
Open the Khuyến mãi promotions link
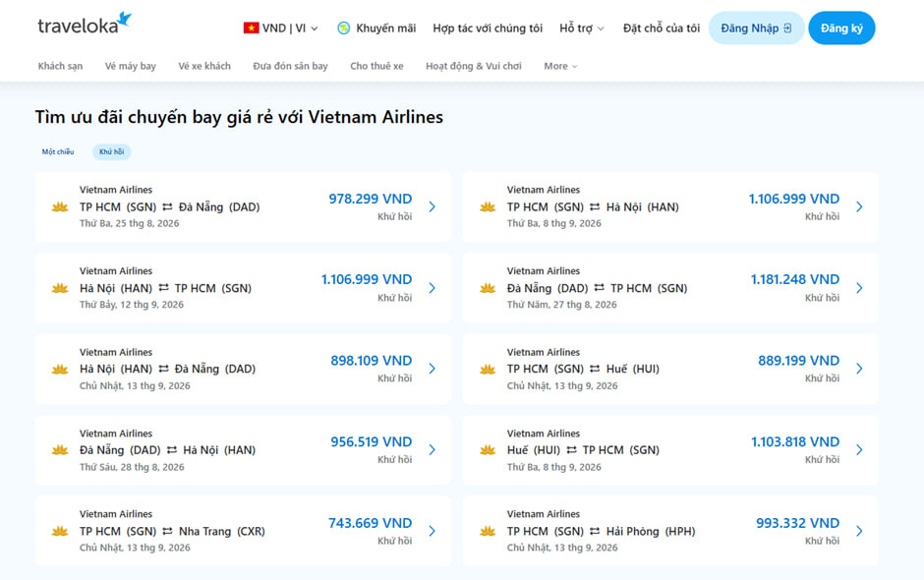pos(385,28)
